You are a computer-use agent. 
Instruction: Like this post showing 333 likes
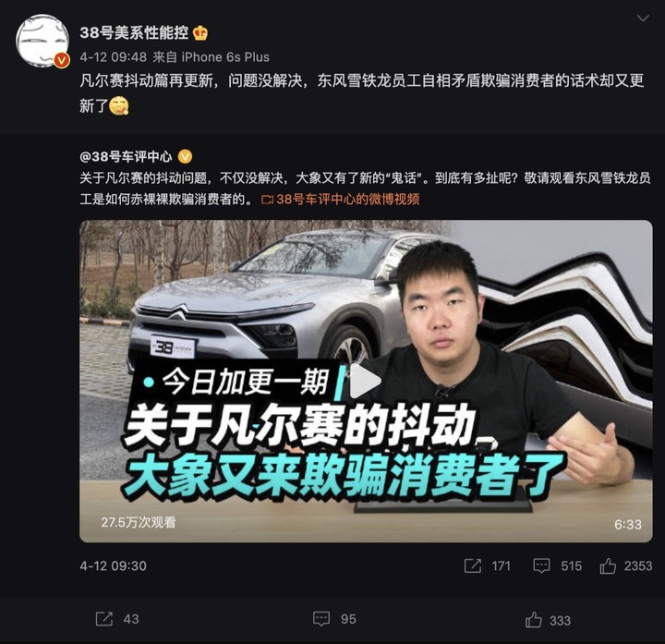click(548, 620)
